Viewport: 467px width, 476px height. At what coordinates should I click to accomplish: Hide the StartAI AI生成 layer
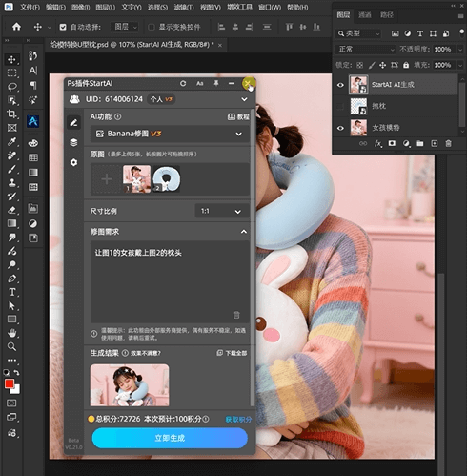[340, 85]
